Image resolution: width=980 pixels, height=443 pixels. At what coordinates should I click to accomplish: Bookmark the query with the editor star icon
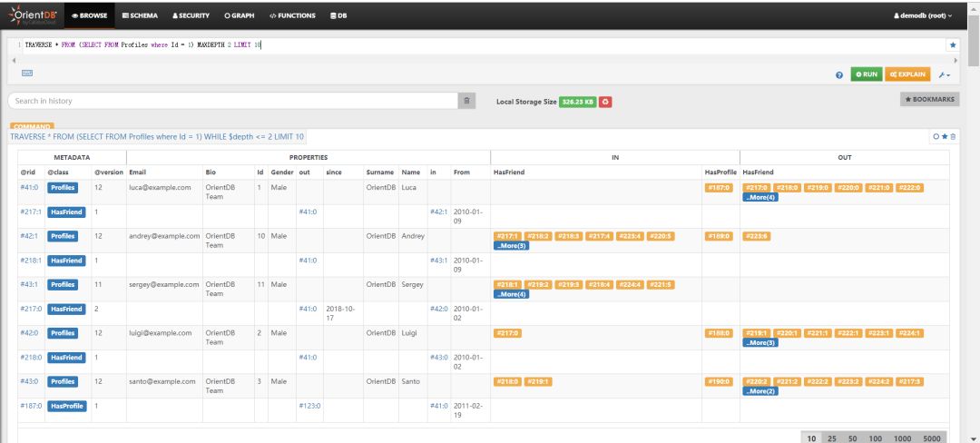coord(953,45)
